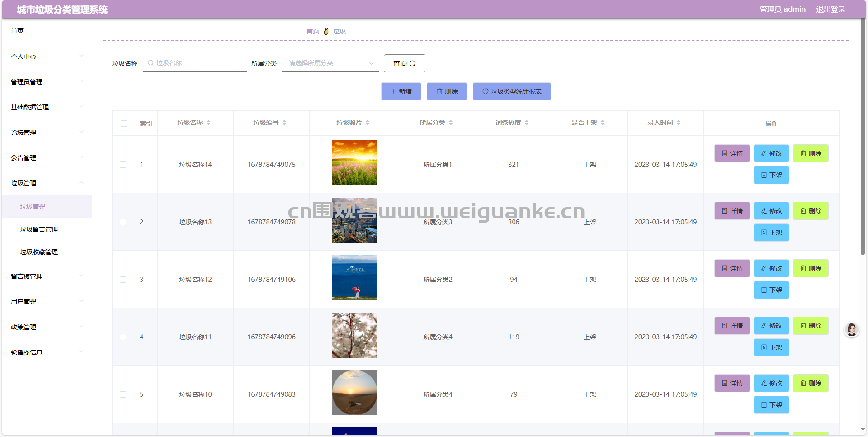This screenshot has height=437, width=868.
Task: Go to 首页 in sidebar
Action: pos(47,31)
